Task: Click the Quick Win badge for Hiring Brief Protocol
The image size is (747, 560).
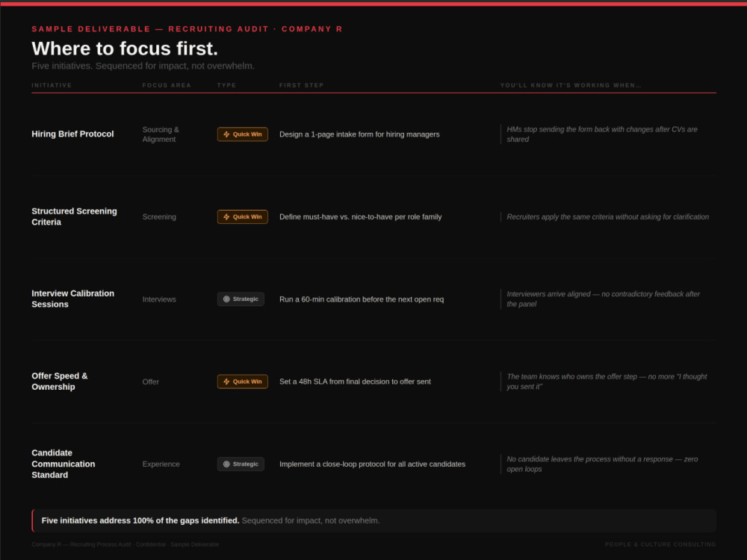Action: [243, 134]
